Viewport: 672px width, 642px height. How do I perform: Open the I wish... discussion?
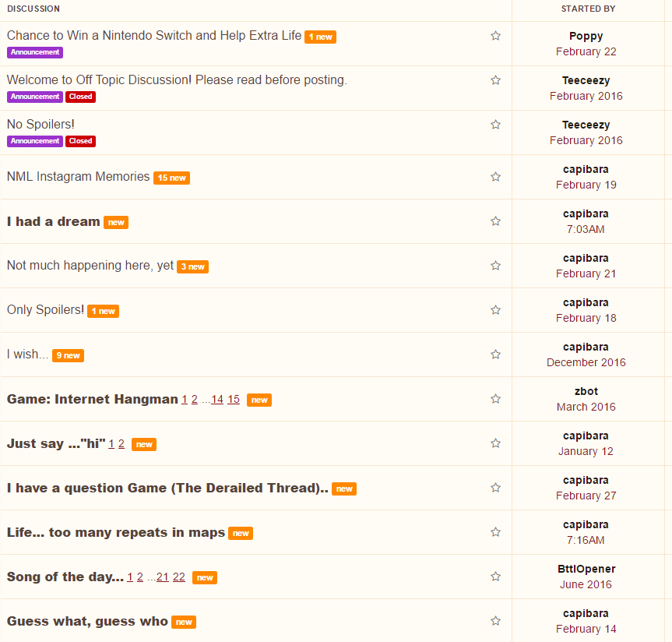(x=27, y=355)
